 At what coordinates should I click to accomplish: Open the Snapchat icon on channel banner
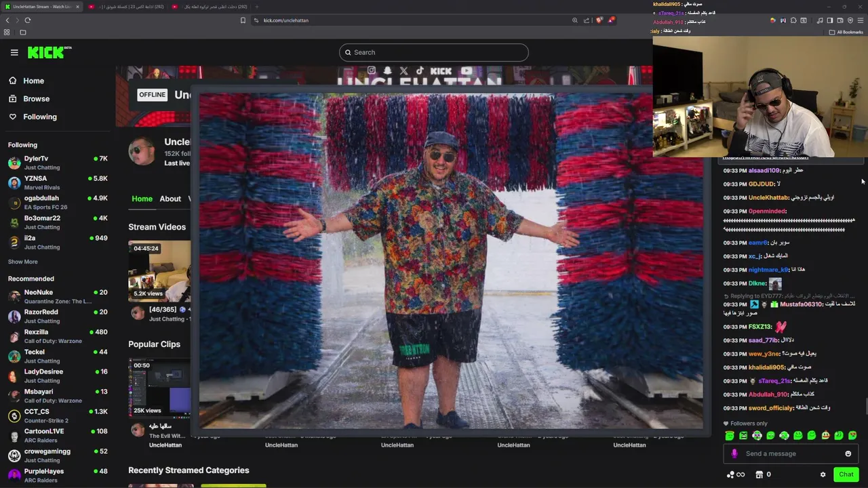(387, 70)
